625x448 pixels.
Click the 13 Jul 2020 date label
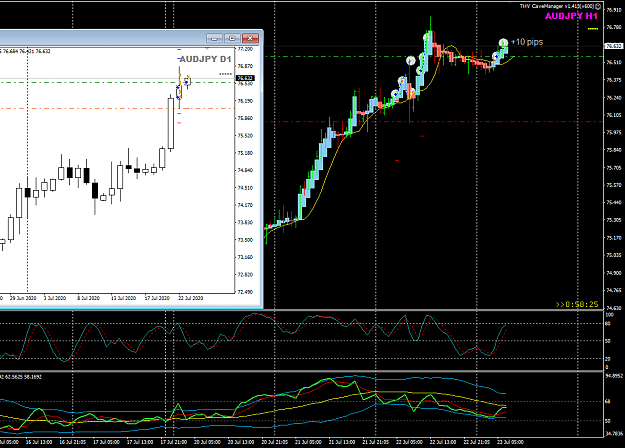[x=123, y=298]
